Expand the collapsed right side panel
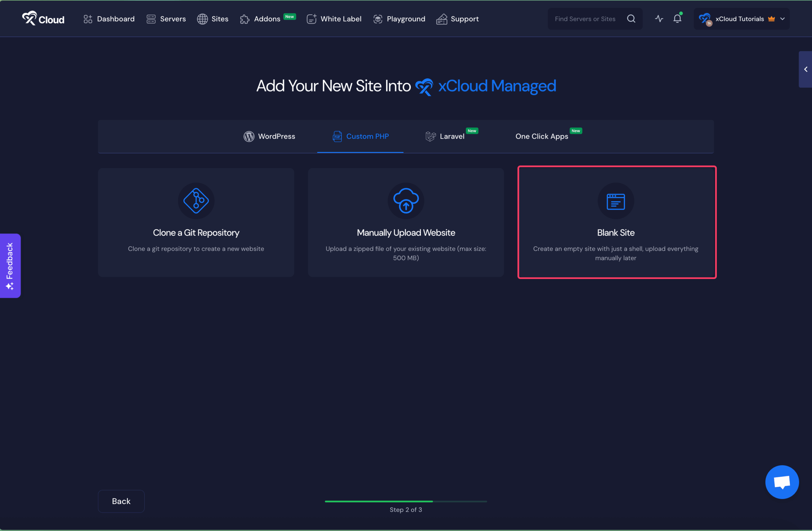Image resolution: width=812 pixels, height=531 pixels. [x=805, y=69]
